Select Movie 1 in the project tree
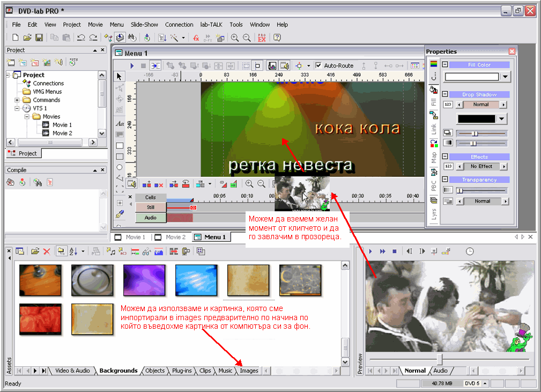Screen dimensions: 541x392 [x=62, y=125]
